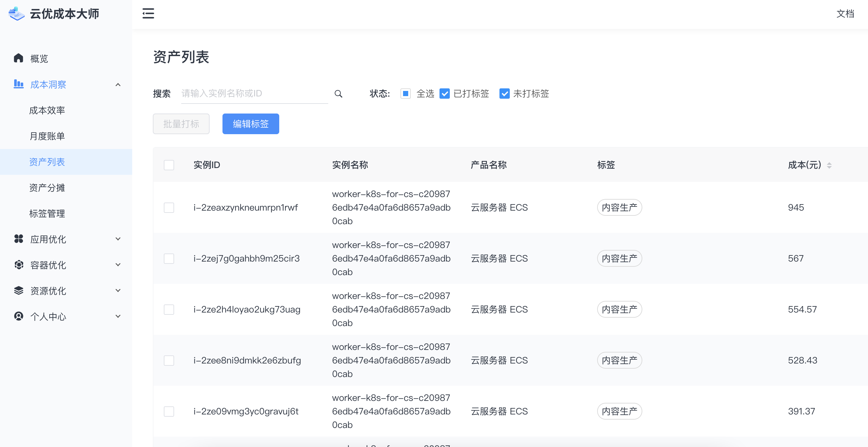Click instance ID i-2ze2h4loyao2ukg73uag
Viewport: 868px width, 447px height.
tap(247, 310)
